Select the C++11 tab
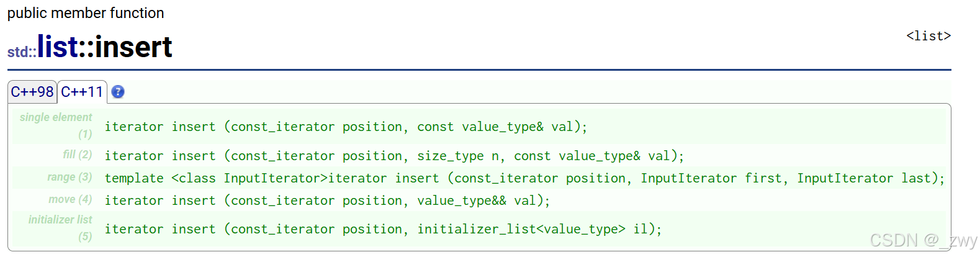Viewport: 980px width, 257px height. pyautogui.click(x=82, y=92)
